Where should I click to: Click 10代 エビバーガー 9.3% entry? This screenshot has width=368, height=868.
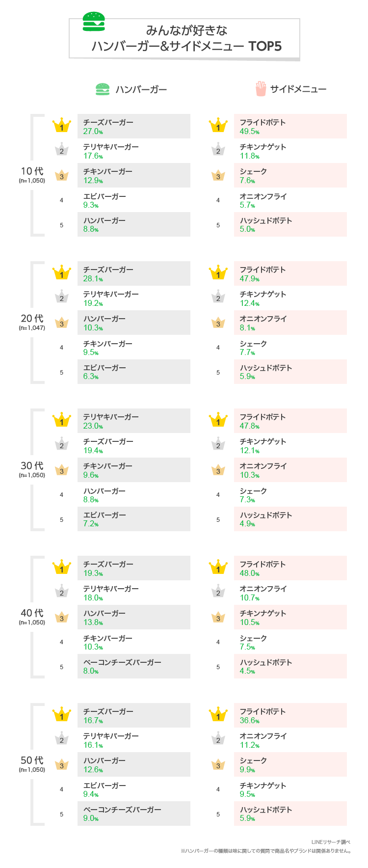click(134, 200)
